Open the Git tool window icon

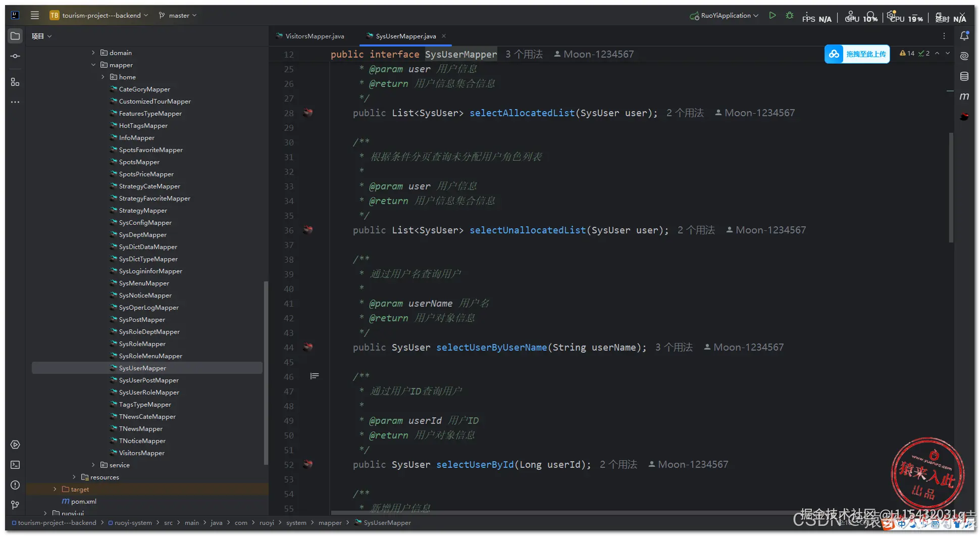tap(15, 505)
